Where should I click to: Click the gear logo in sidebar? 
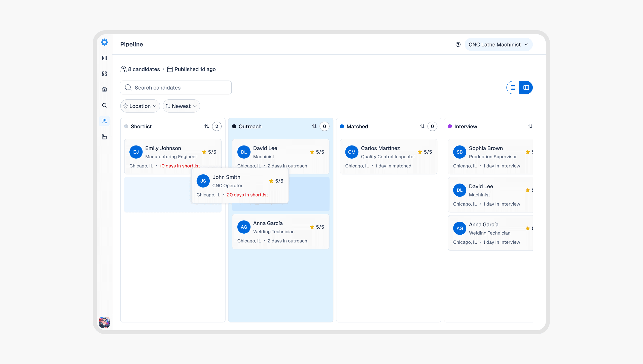click(104, 42)
